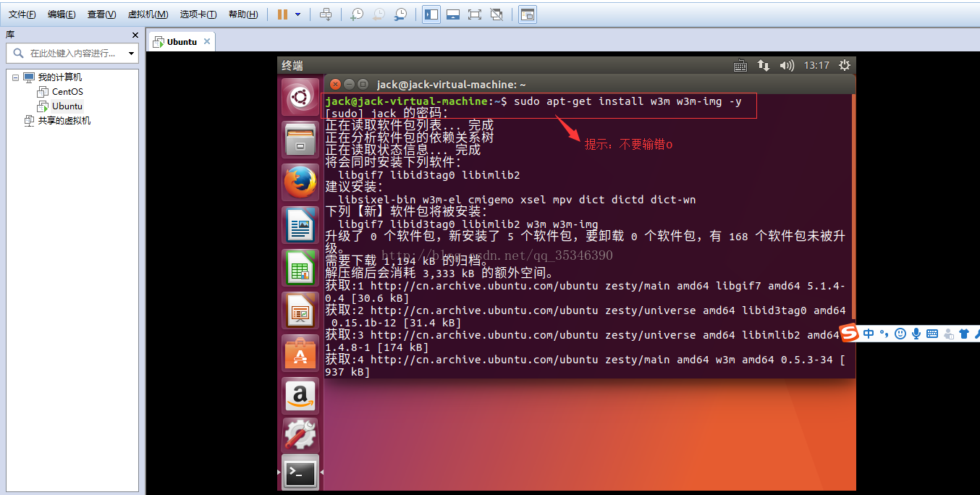Open LibreOffice Impress from the dock
980x495 pixels.
coord(300,310)
